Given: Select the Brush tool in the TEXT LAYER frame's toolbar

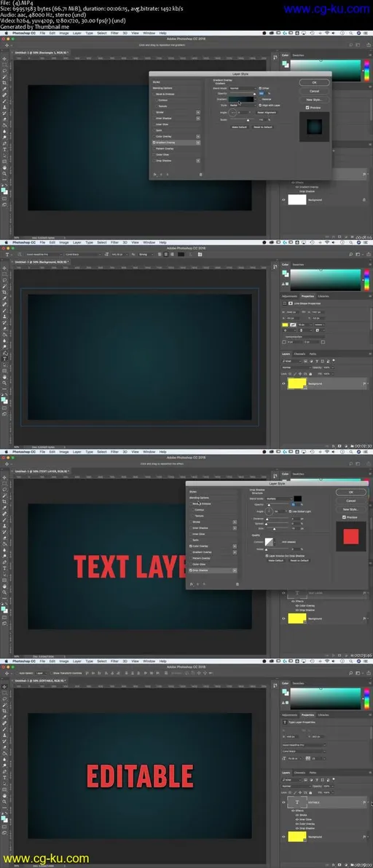Looking at the screenshot, I should coord(5,519).
